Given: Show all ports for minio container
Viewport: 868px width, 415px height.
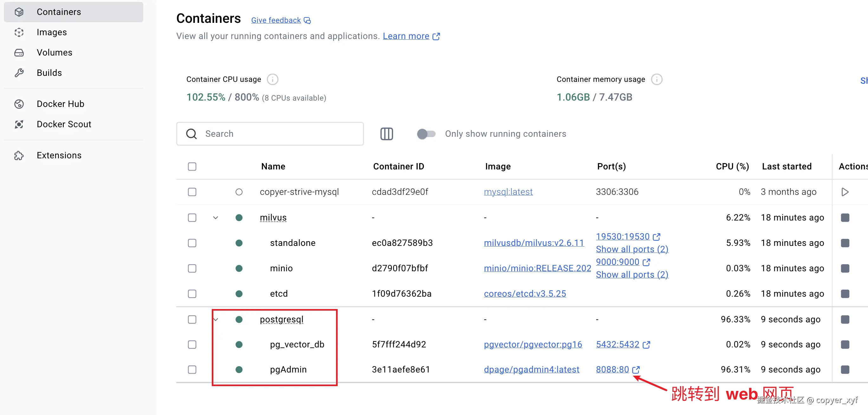Looking at the screenshot, I should point(632,275).
